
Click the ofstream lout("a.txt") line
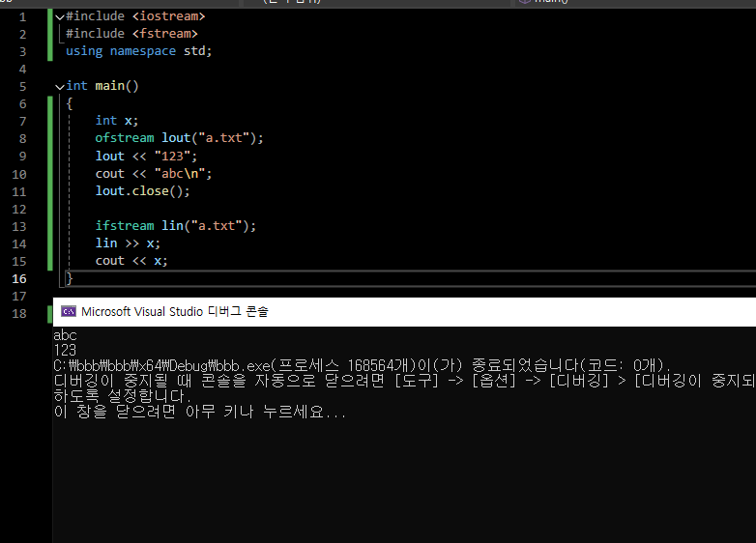click(180, 138)
